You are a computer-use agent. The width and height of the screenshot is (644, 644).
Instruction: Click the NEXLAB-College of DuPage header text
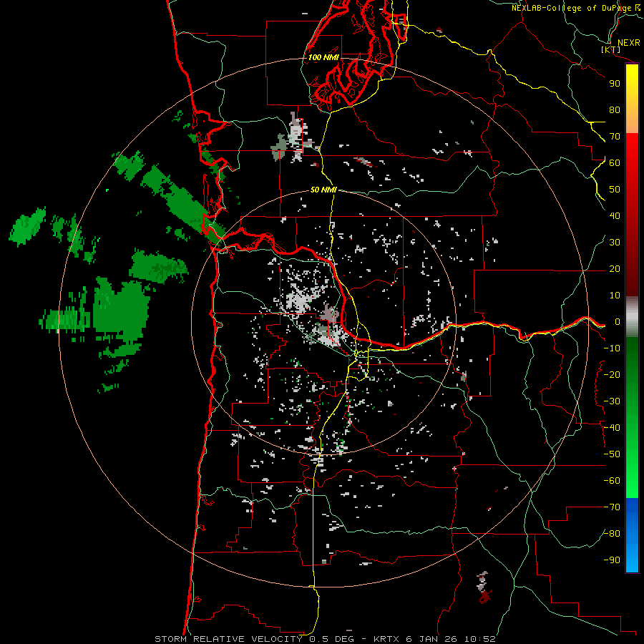pyautogui.click(x=571, y=8)
